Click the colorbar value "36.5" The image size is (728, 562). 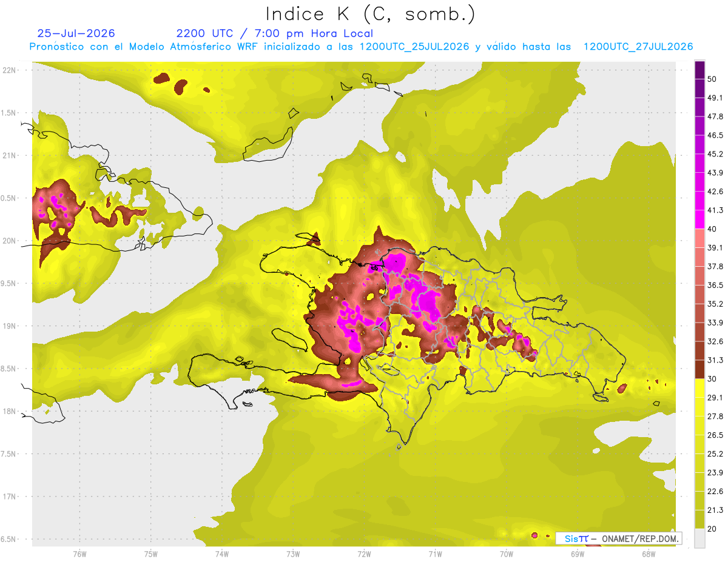pos(715,285)
